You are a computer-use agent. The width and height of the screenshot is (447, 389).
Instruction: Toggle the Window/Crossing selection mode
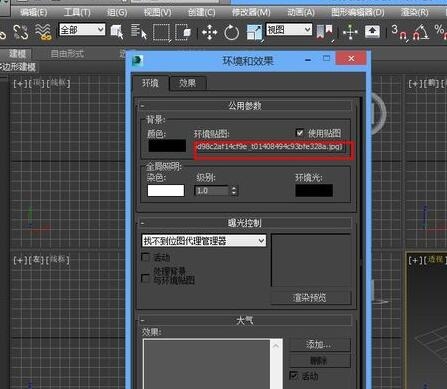tap(183, 32)
